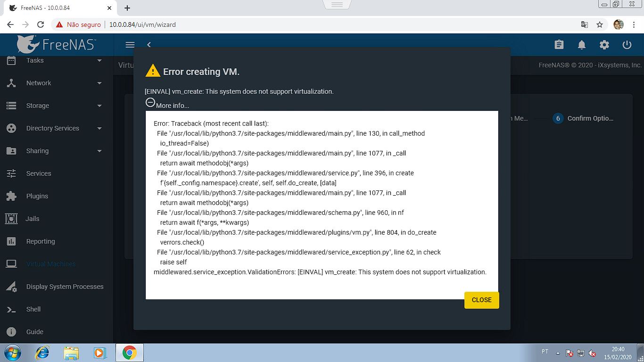Go back using the header chevron

point(149,45)
